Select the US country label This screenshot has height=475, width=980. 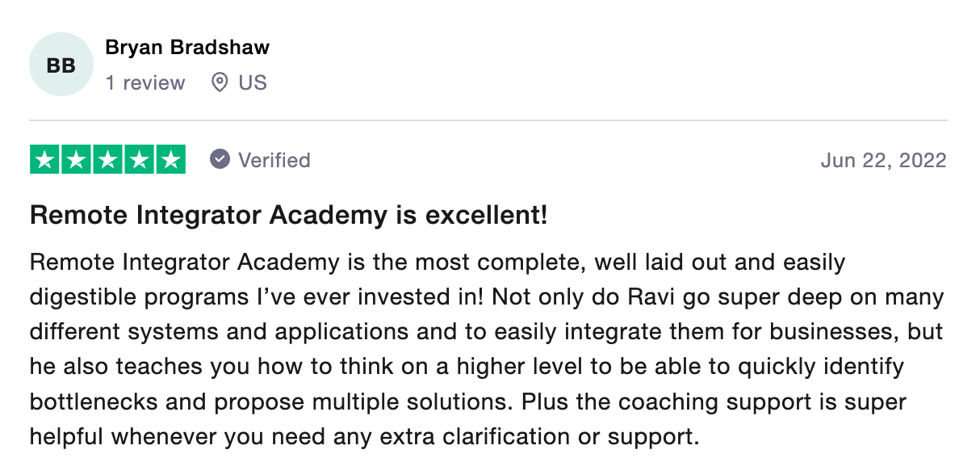253,82
